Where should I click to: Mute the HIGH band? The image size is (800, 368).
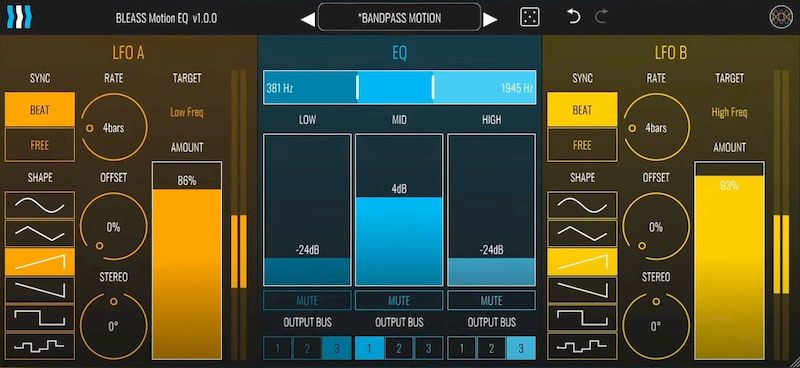[x=491, y=300]
